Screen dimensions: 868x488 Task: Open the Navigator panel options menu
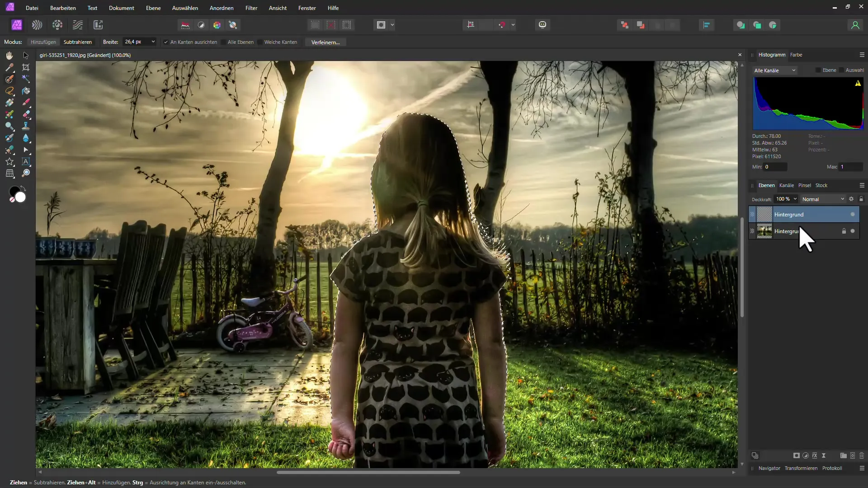coord(862,468)
